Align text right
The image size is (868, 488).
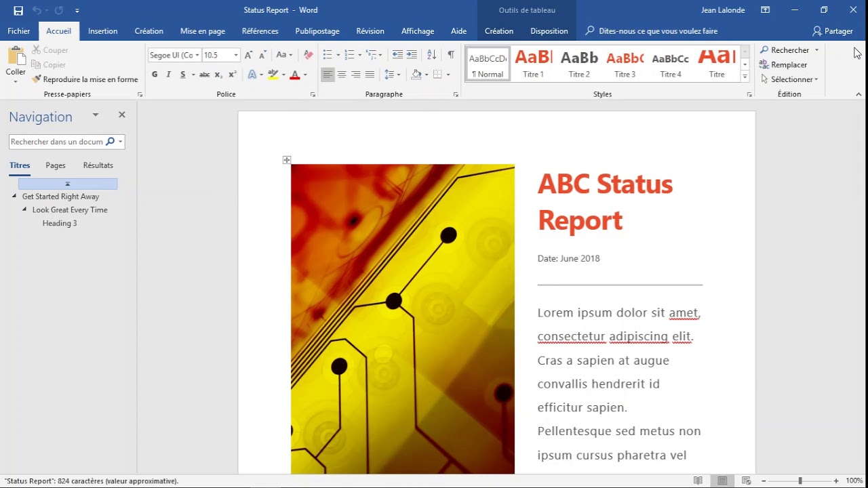[x=355, y=75]
